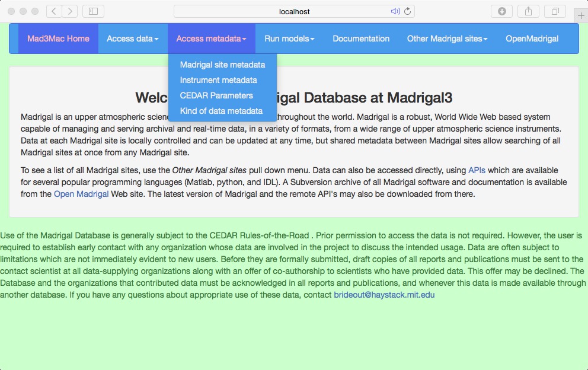Image resolution: width=588 pixels, height=370 pixels.
Task: Mute audio via address bar speaker icon
Action: (x=395, y=11)
